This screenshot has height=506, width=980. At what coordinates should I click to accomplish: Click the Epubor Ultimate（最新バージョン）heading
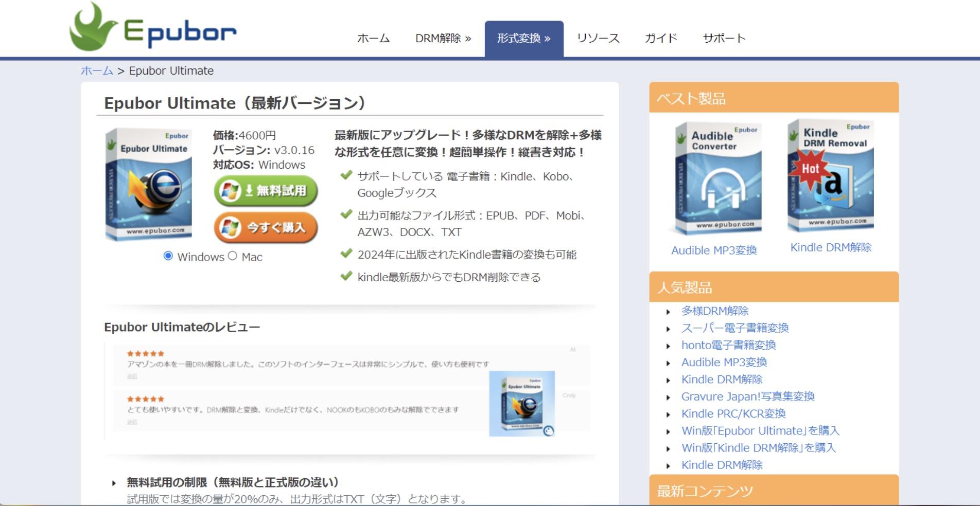pyautogui.click(x=235, y=103)
